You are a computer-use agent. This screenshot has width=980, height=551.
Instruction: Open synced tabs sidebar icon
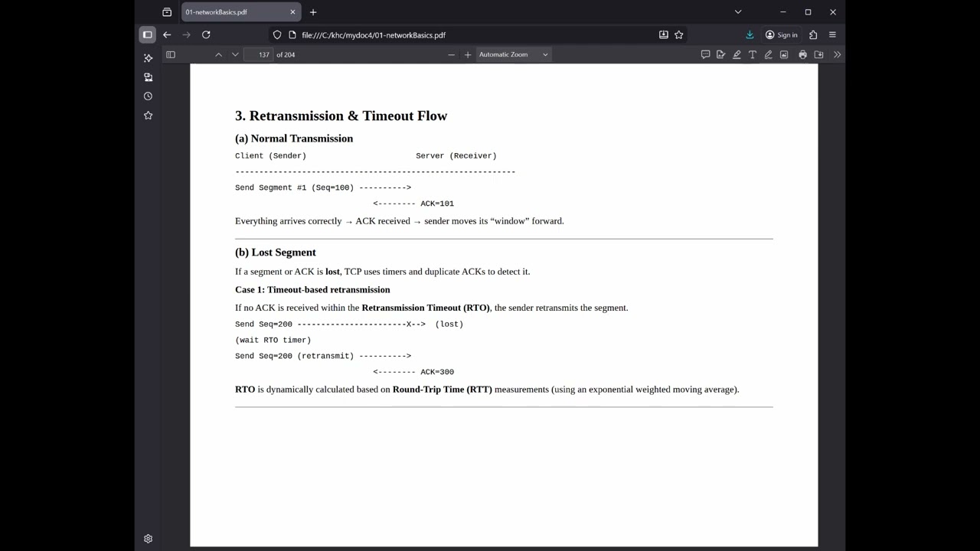[148, 77]
